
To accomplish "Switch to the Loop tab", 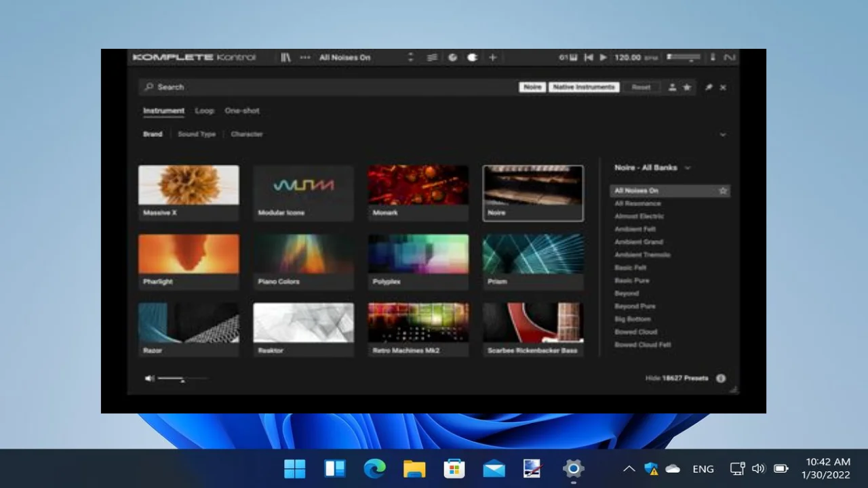I will (204, 110).
